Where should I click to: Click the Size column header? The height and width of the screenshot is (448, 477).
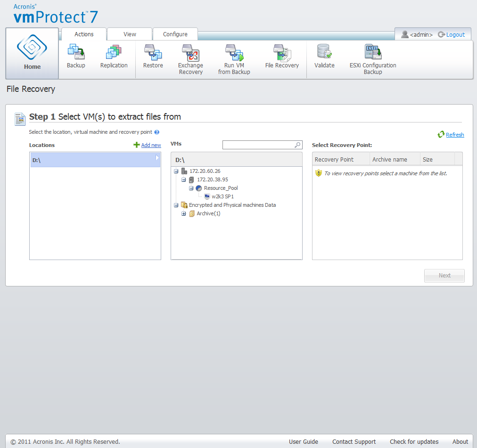437,159
